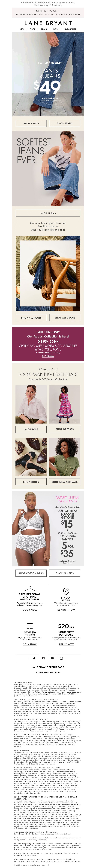Follow the APPLY NOW link
This screenshot has width=96, height=868.
click(66, 644)
